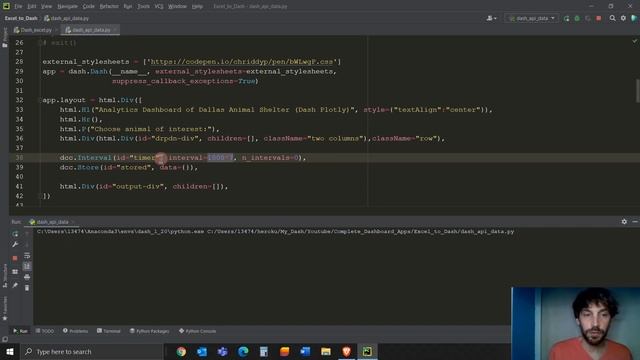
Task: Select the dash_api_data.py editor tab
Action: click(x=91, y=30)
